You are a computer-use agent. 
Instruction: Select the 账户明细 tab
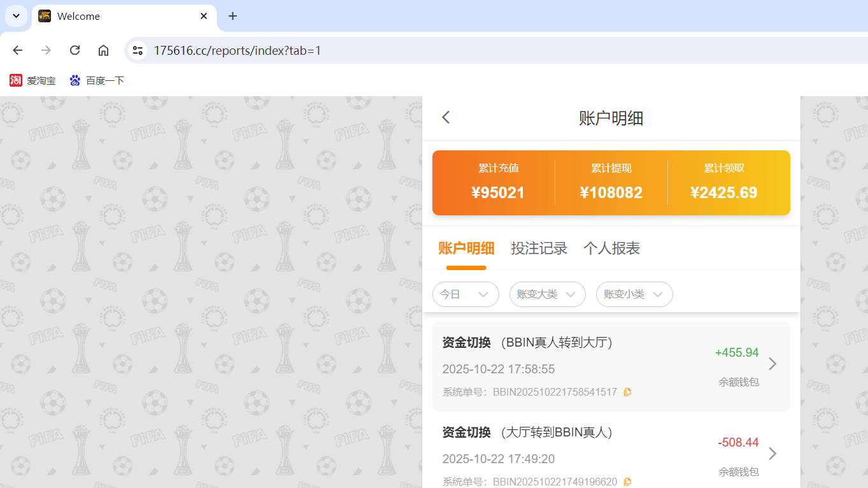click(x=466, y=248)
